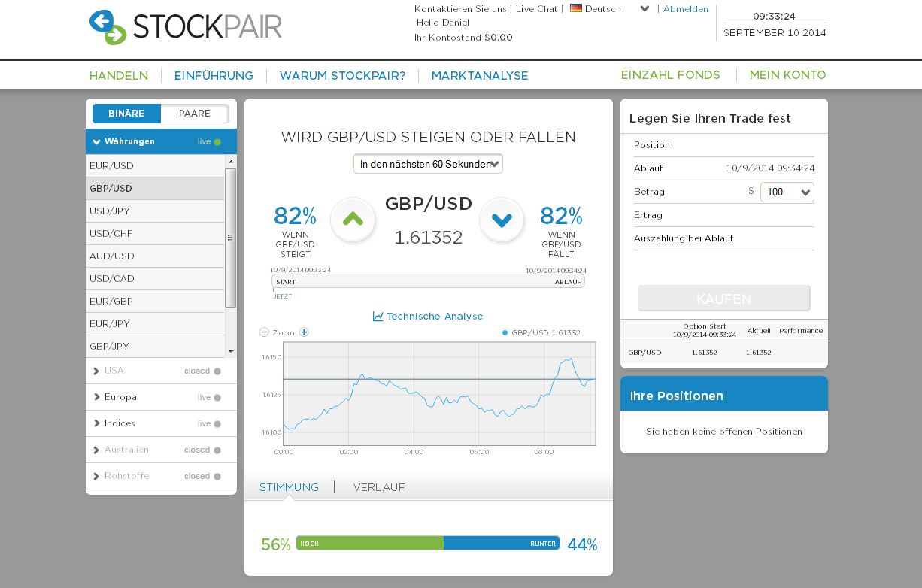922x588 pixels.
Task: Expand the USA category
Action: click(161, 371)
